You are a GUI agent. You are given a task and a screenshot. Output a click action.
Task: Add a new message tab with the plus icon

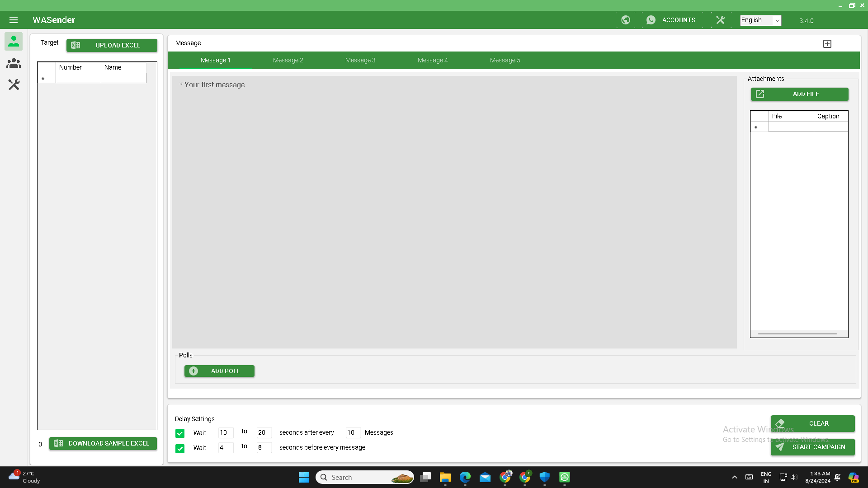click(x=827, y=43)
